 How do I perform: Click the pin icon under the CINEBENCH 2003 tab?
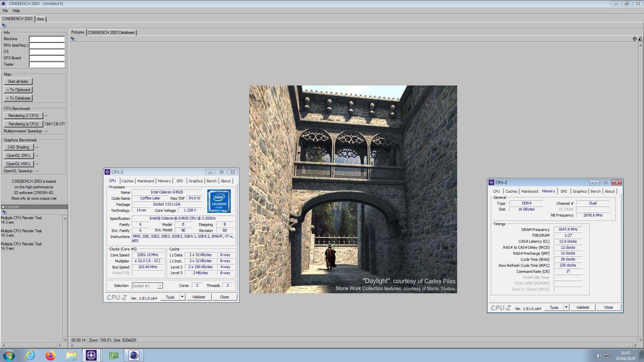coord(4,25)
